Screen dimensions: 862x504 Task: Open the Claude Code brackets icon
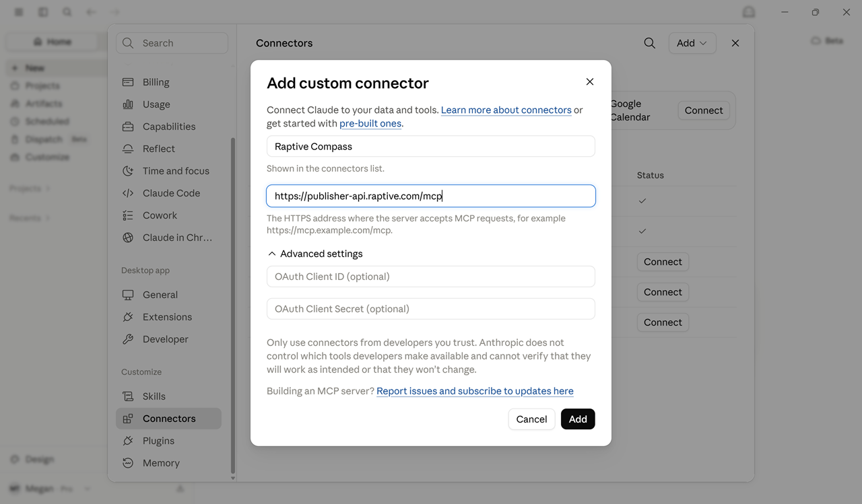pos(128,193)
